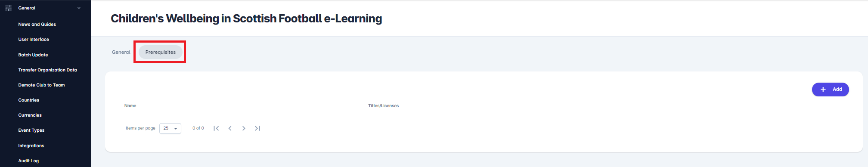Go to first page of table
Screen dimensions: 868x167
pyautogui.click(x=216, y=128)
